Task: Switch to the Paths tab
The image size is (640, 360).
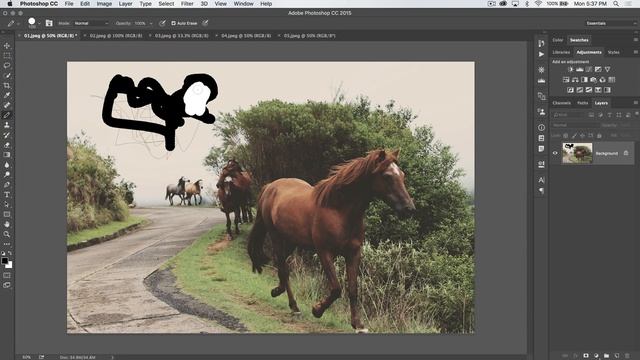Action: [583, 103]
